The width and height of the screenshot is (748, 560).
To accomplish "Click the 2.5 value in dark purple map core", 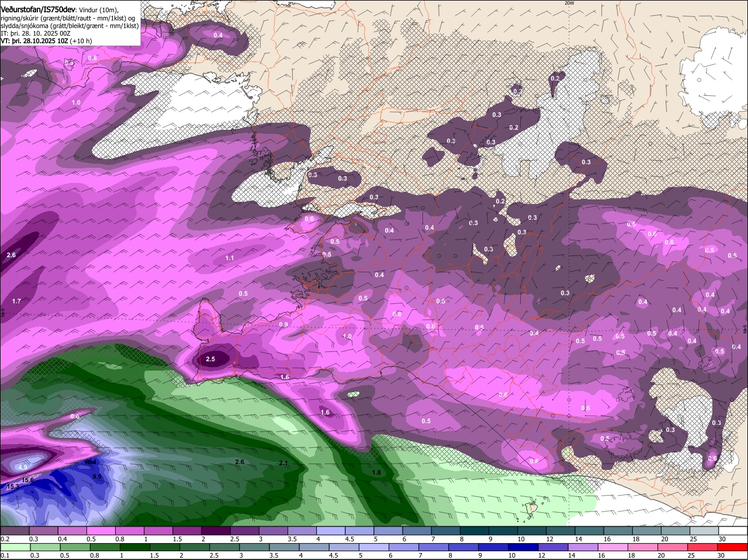I will (211, 359).
